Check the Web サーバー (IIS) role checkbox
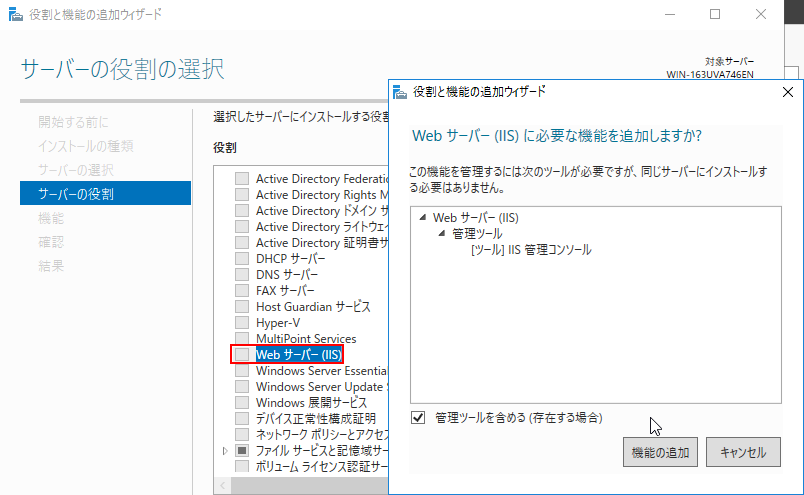Viewport: 804px width, 495px height. (x=241, y=355)
